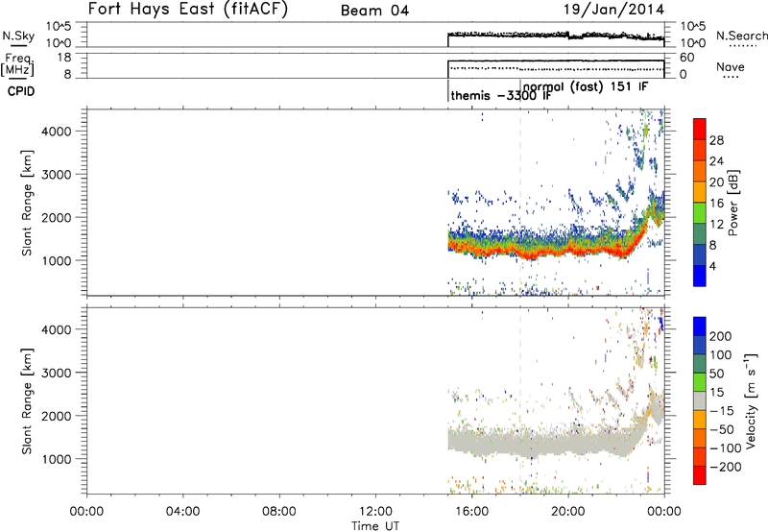768x532 pixels.
Task: Click the 'Freq. [MHz]' axis label
Action: tap(18, 65)
